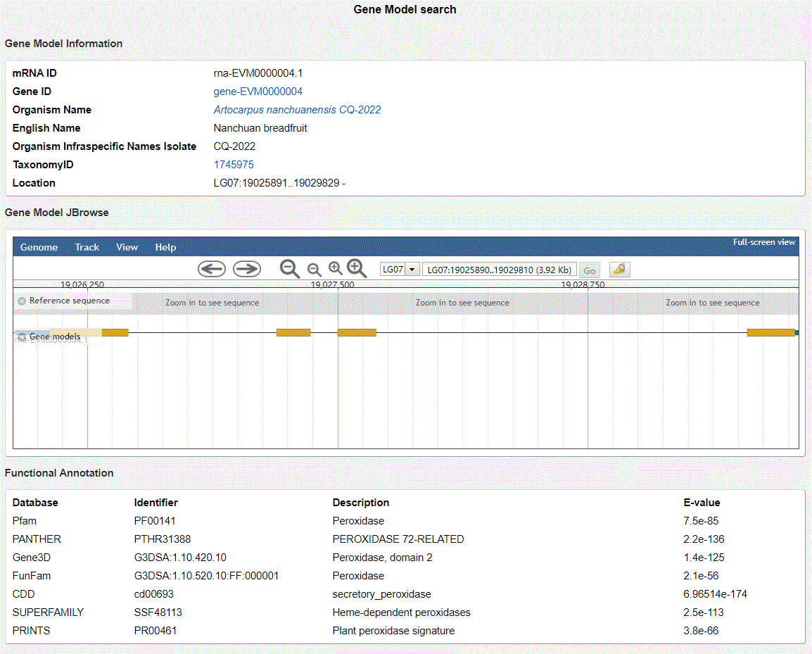Click the large zoom in magnifier
This screenshot has height=654, width=812.
[x=357, y=268]
